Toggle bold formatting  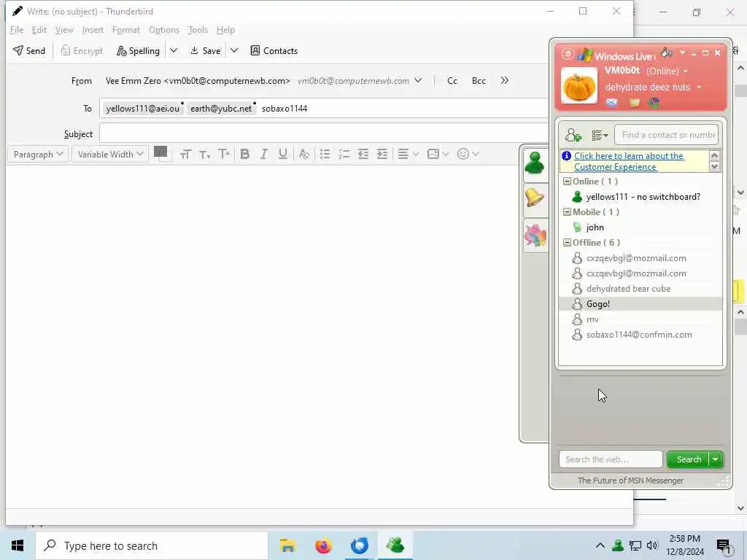(245, 155)
